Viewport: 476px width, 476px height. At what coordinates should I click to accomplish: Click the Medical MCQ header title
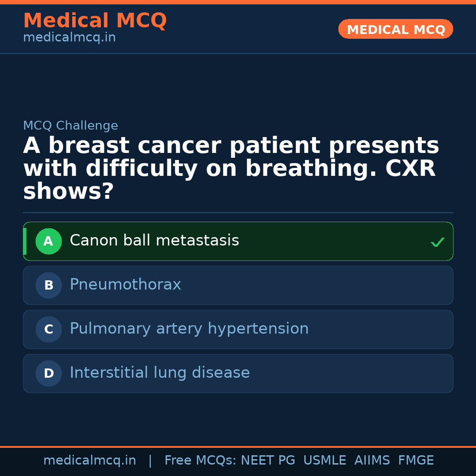tap(95, 21)
